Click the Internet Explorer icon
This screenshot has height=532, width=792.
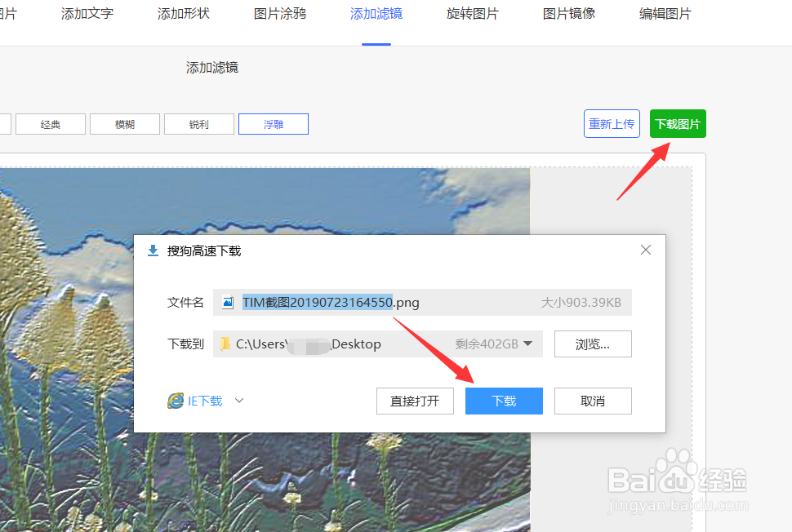176,401
